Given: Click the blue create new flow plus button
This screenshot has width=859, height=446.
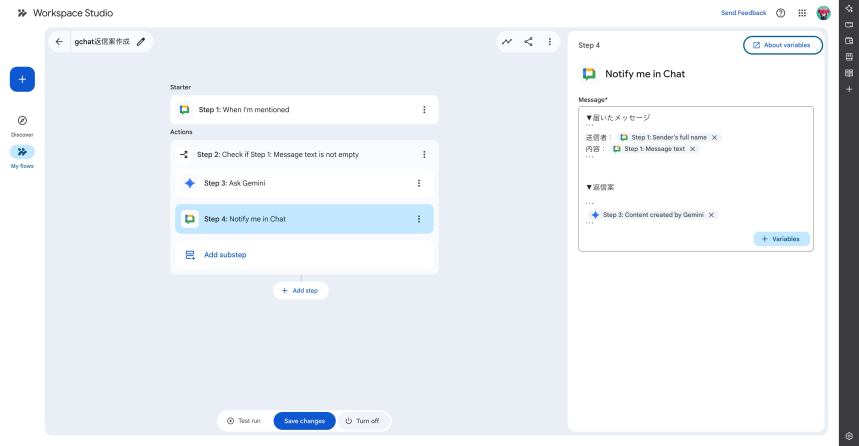Looking at the screenshot, I should pos(22,79).
